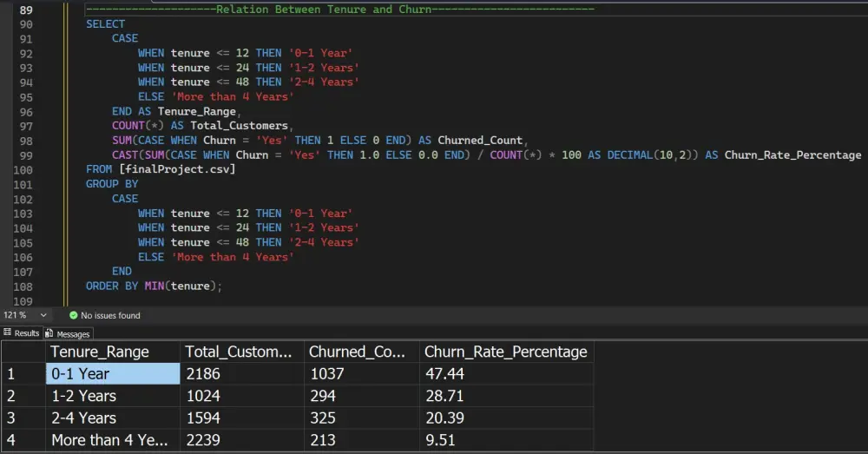Click the cell with value 294
Viewport: 868px width, 454px height.
click(x=361, y=396)
